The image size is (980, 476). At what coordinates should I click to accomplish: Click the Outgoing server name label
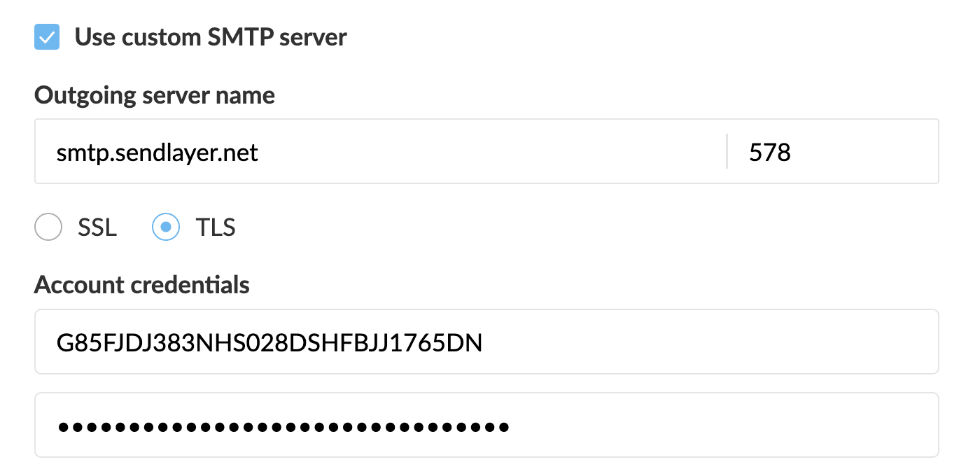click(x=155, y=94)
